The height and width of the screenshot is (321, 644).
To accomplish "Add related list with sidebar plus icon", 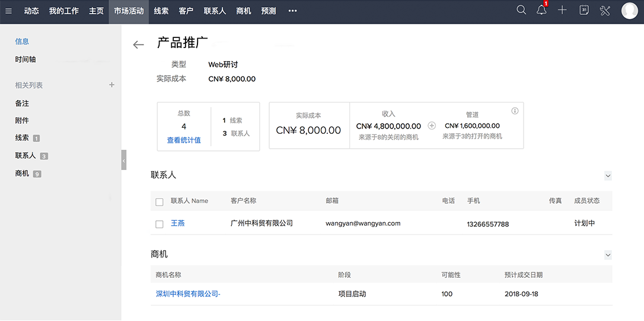I will coord(111,85).
